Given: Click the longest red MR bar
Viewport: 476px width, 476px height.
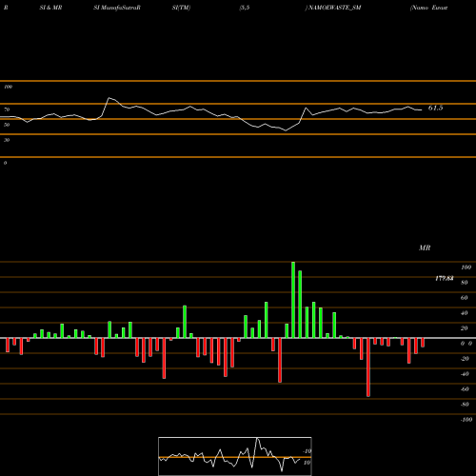Looking at the screenshot, I should [x=368, y=367].
